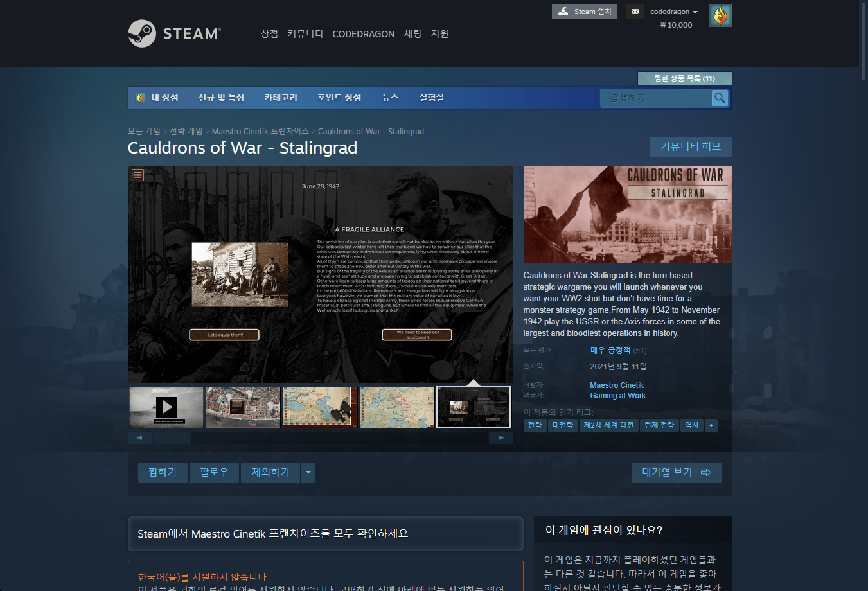Select the highlighted fifth screenshot thumbnail
Image resolution: width=868 pixels, height=591 pixels.
pyautogui.click(x=474, y=407)
